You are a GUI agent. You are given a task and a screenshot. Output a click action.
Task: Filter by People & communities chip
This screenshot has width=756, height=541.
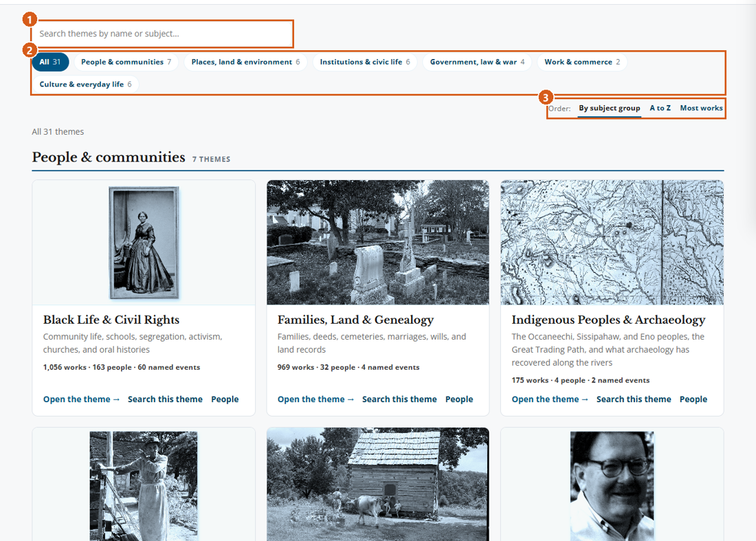tap(126, 62)
